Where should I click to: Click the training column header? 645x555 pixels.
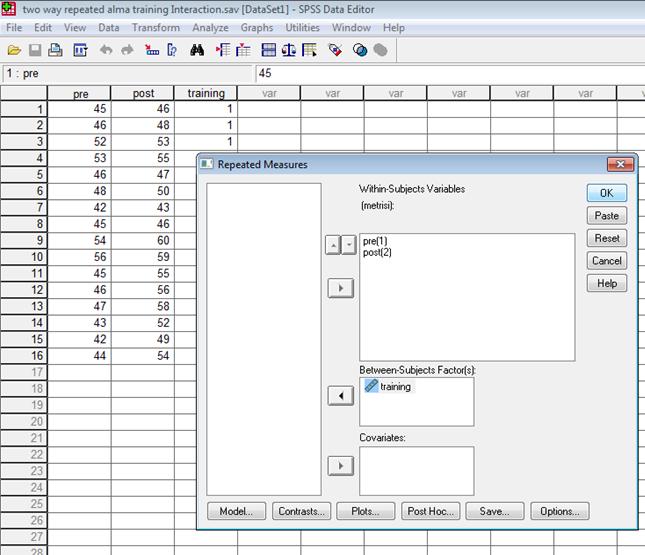(206, 93)
